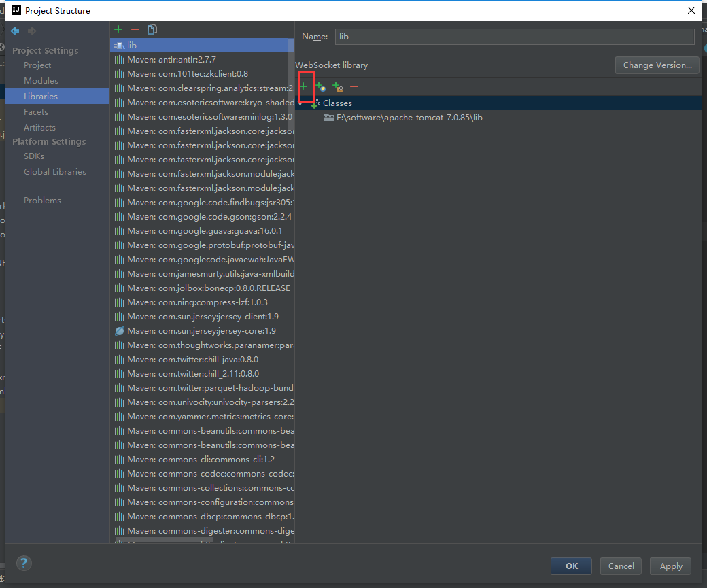Open Artifacts settings page

click(39, 128)
